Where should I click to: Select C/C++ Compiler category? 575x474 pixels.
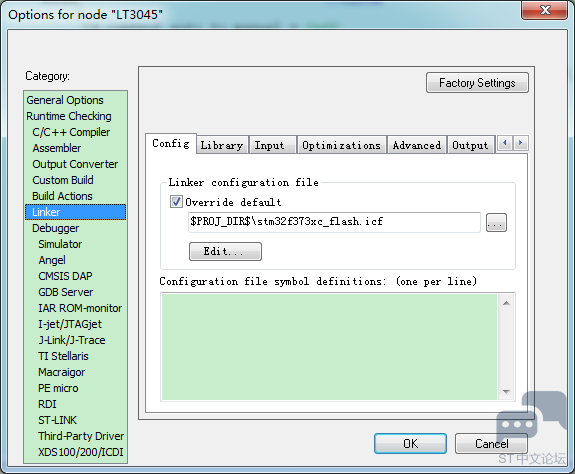[71, 132]
